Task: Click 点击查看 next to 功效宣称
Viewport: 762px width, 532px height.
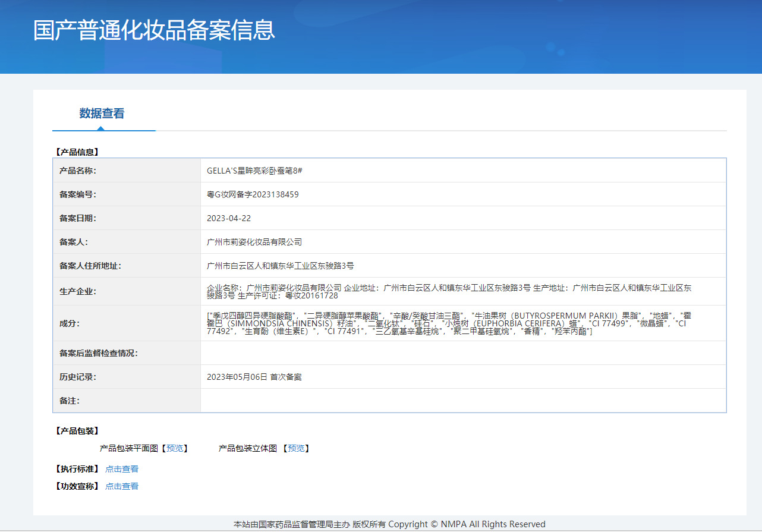Action: [122, 486]
